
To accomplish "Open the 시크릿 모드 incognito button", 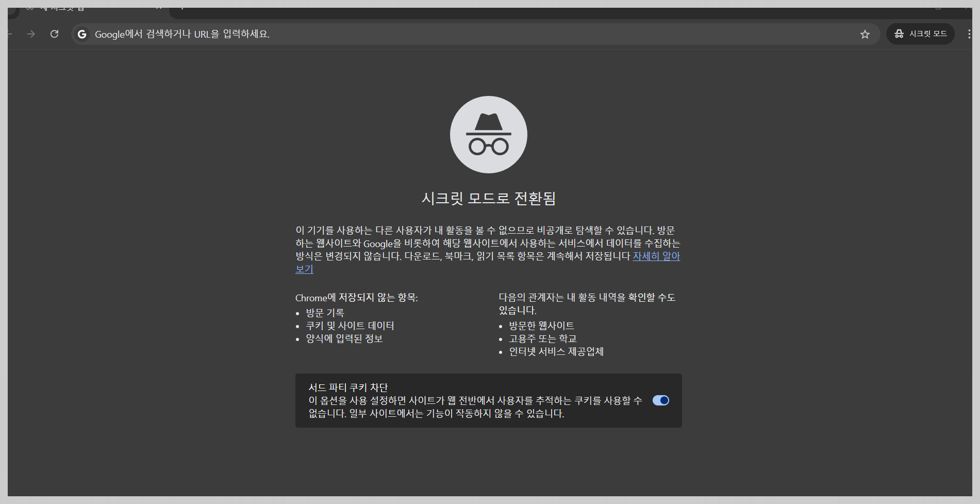I will pos(920,34).
